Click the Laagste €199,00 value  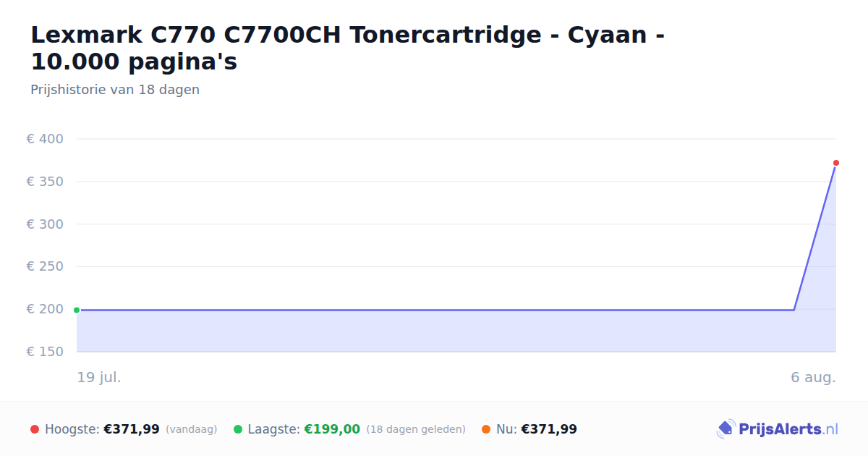332,429
